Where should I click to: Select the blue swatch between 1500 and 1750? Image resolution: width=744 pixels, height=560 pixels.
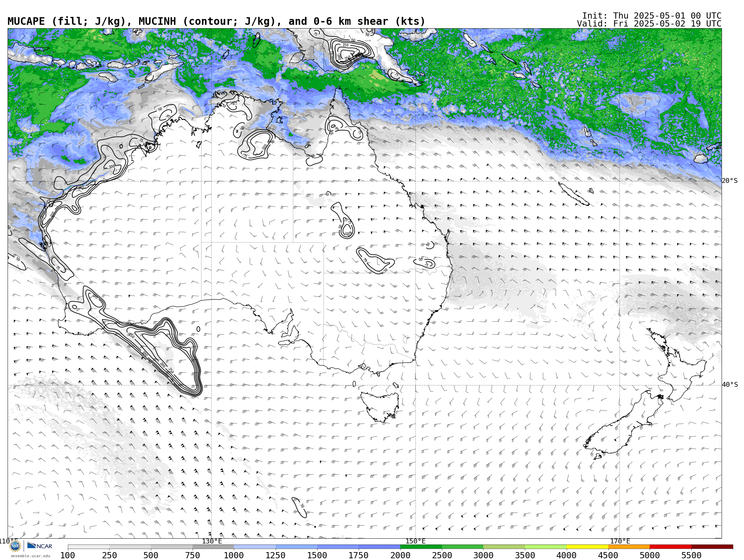point(338,547)
